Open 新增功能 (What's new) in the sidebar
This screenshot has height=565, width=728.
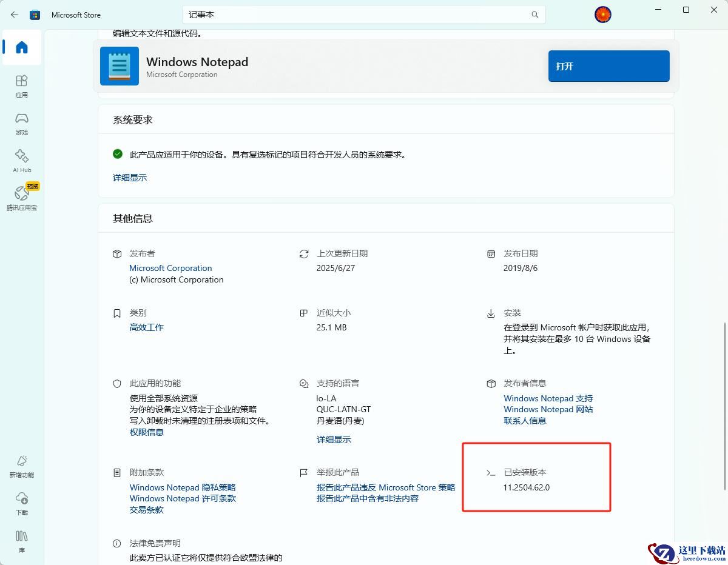22,466
